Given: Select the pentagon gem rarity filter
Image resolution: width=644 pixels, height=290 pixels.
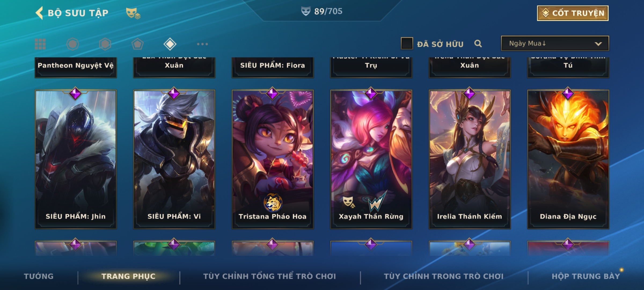Looking at the screenshot, I should pos(138,44).
